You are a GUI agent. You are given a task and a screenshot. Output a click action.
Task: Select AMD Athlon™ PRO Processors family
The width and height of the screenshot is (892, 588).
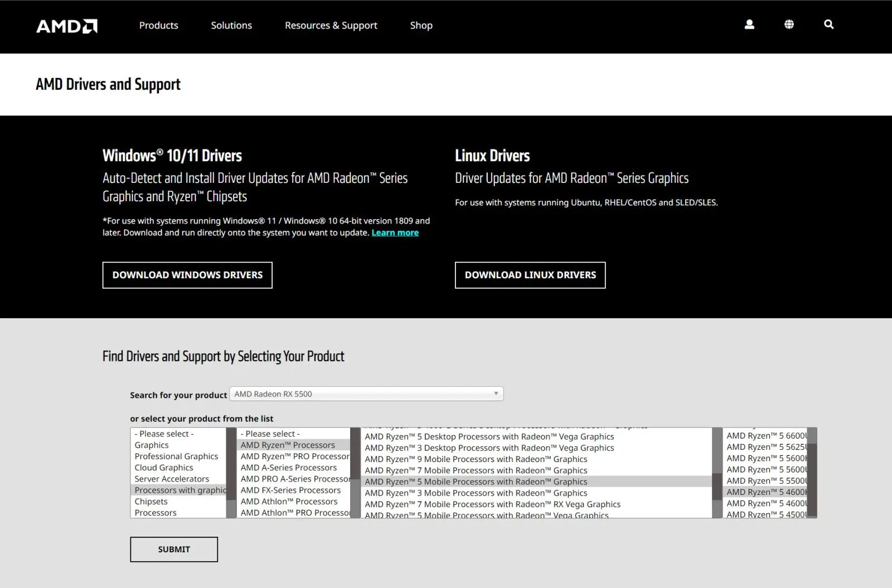click(294, 513)
